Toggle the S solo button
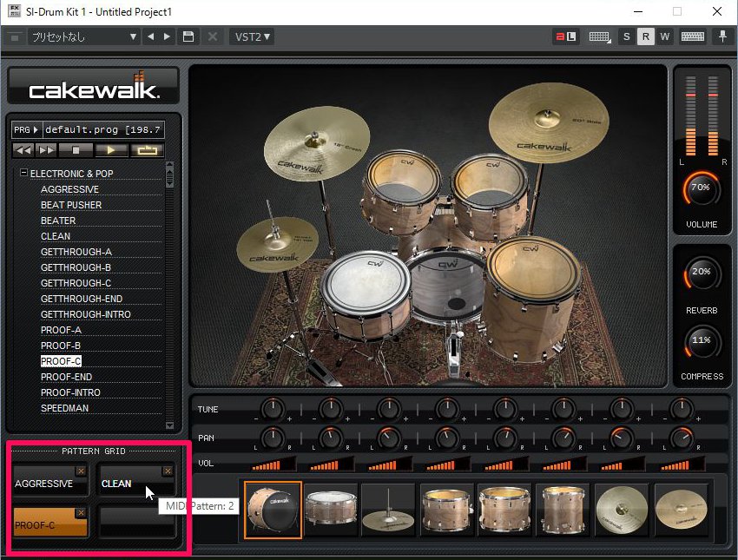The height and width of the screenshot is (560, 738). [x=627, y=36]
